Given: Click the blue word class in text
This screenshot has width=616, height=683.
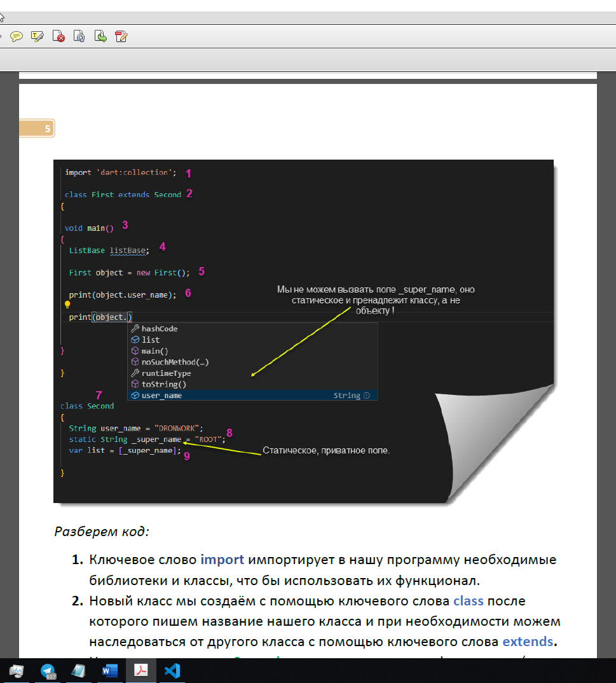Looking at the screenshot, I should pyautogui.click(x=468, y=601).
